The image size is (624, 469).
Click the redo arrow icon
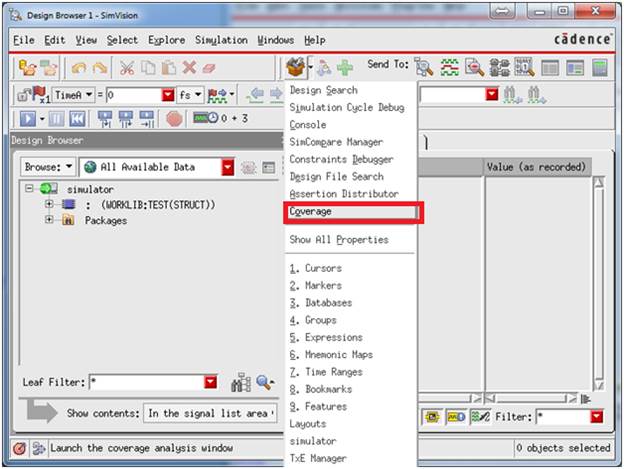(x=99, y=68)
